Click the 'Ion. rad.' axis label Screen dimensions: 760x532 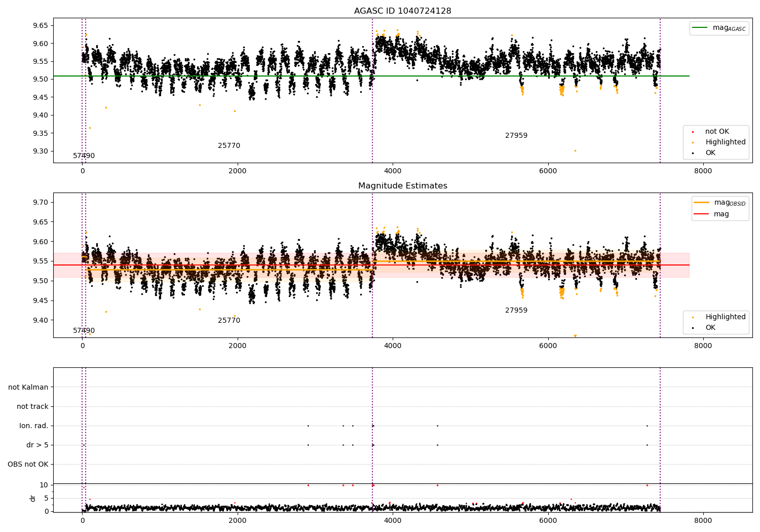point(34,426)
